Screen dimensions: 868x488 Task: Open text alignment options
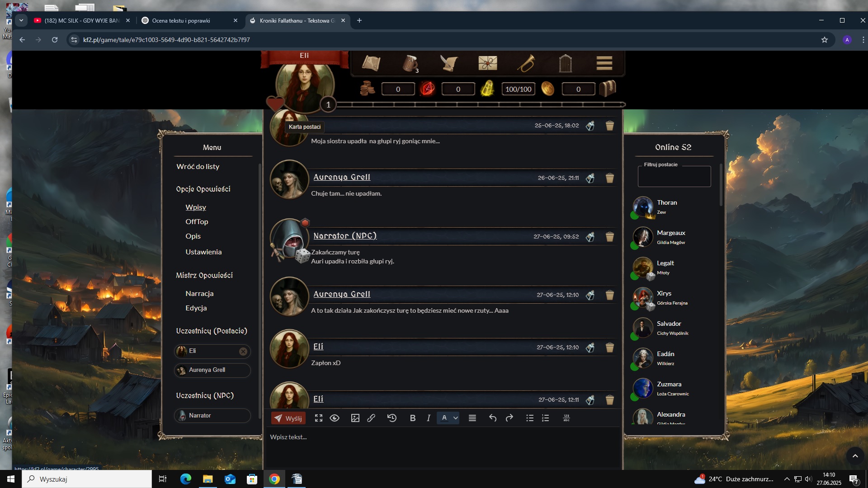[472, 418]
